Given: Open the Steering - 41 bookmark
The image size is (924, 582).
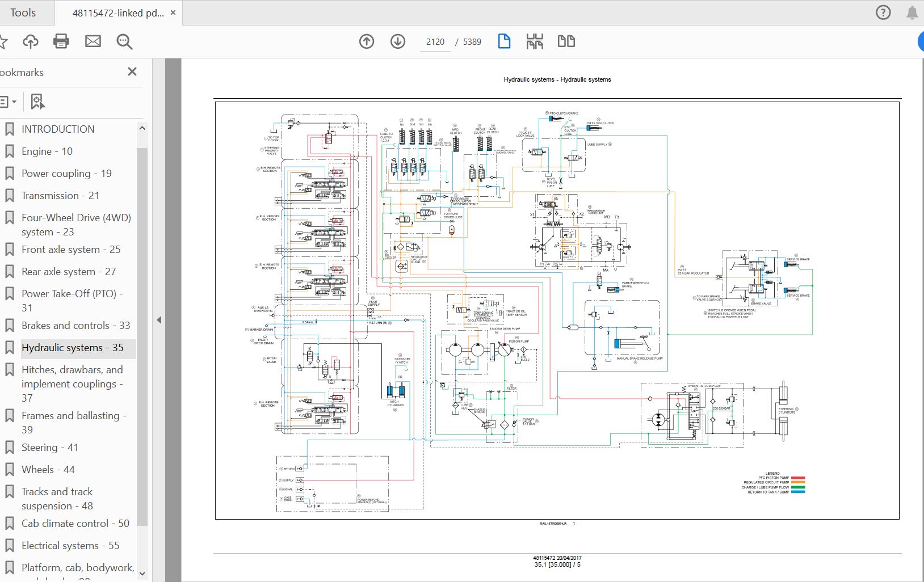Looking at the screenshot, I should pyautogui.click(x=50, y=448).
